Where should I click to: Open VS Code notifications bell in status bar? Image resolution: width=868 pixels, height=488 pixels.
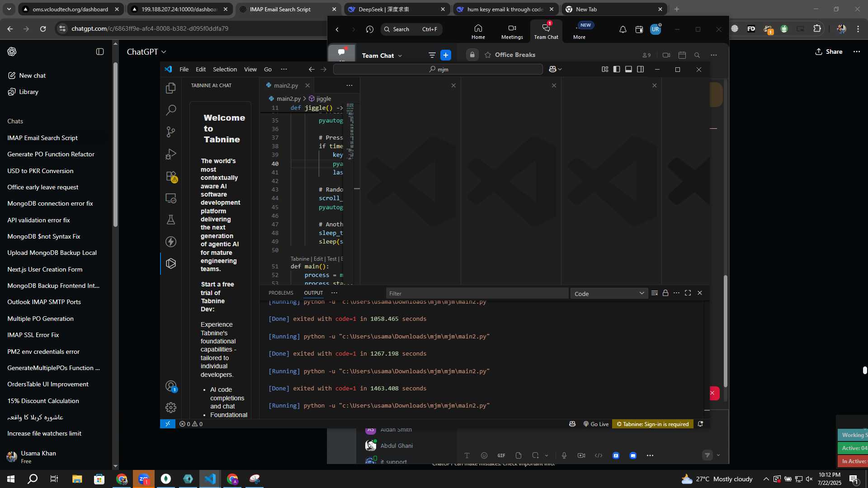(700, 424)
